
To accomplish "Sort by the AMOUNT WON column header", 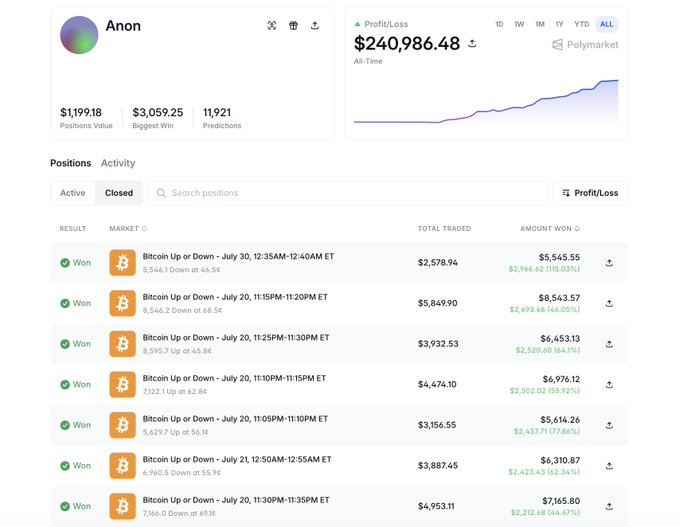I will [x=550, y=229].
